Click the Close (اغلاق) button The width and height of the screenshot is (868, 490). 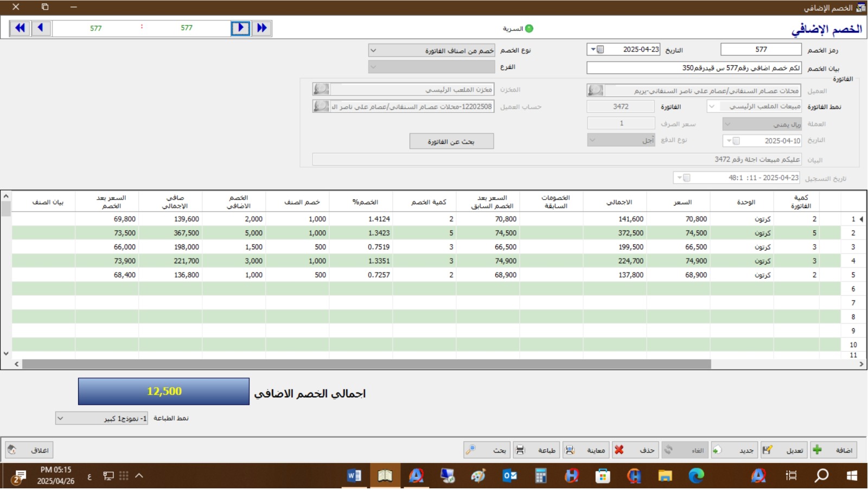30,450
